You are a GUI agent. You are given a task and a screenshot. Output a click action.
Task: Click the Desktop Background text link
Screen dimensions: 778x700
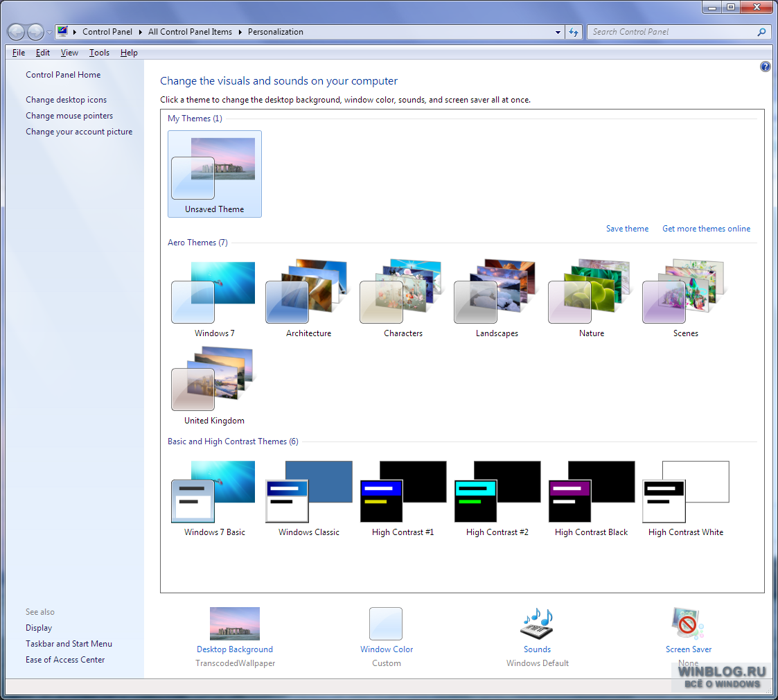[235, 649]
